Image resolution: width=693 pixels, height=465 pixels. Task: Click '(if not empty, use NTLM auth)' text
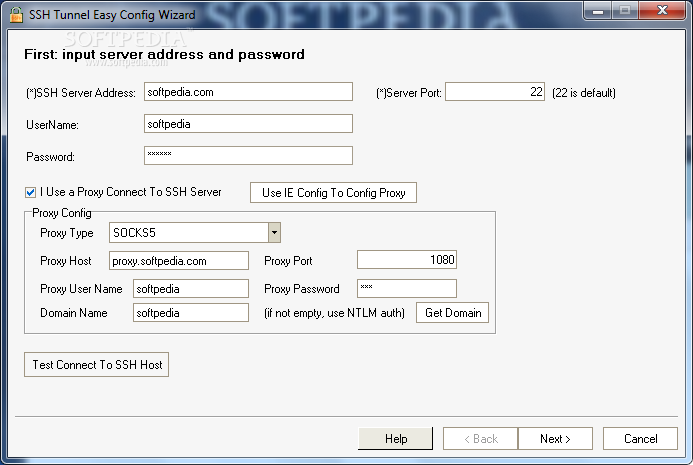click(334, 313)
